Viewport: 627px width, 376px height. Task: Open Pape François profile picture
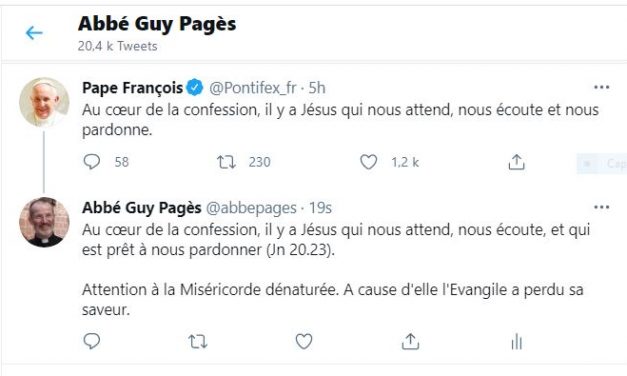click(44, 102)
